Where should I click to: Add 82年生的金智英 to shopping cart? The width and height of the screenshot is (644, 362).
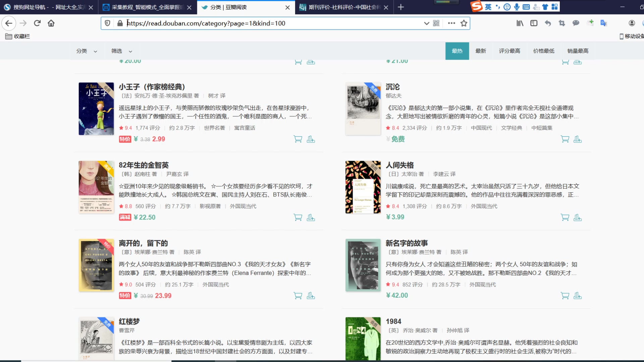pos(298,218)
